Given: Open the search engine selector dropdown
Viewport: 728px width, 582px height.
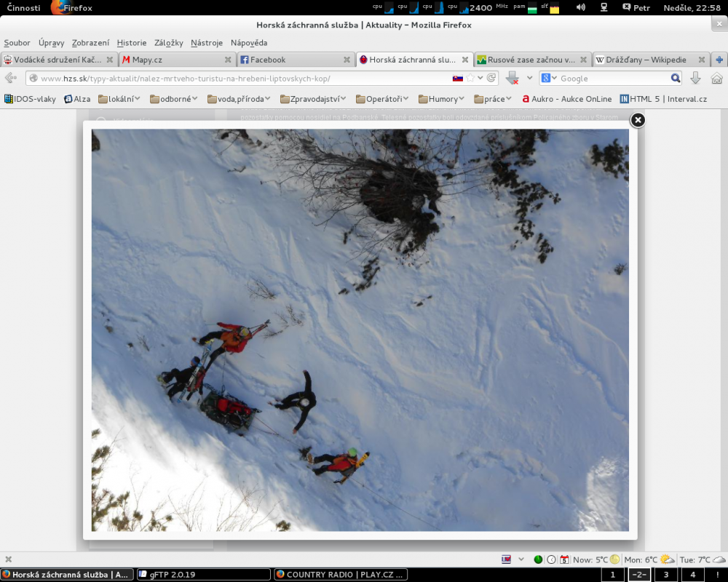Looking at the screenshot, I should click(549, 79).
